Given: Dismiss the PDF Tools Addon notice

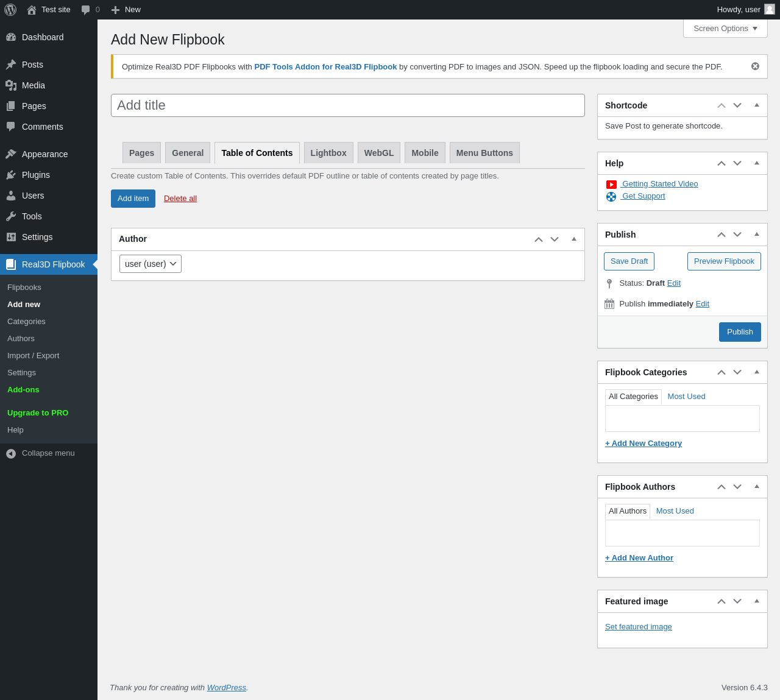Looking at the screenshot, I should coord(755,66).
